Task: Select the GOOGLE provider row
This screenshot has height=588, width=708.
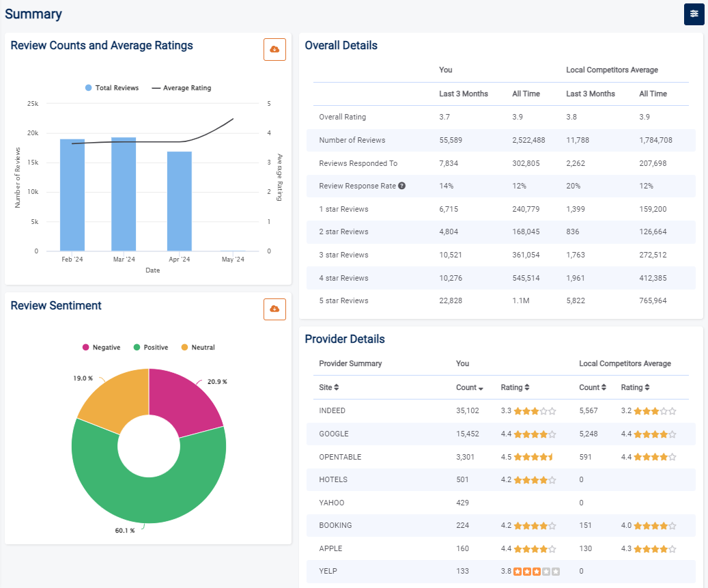Action: pos(334,434)
